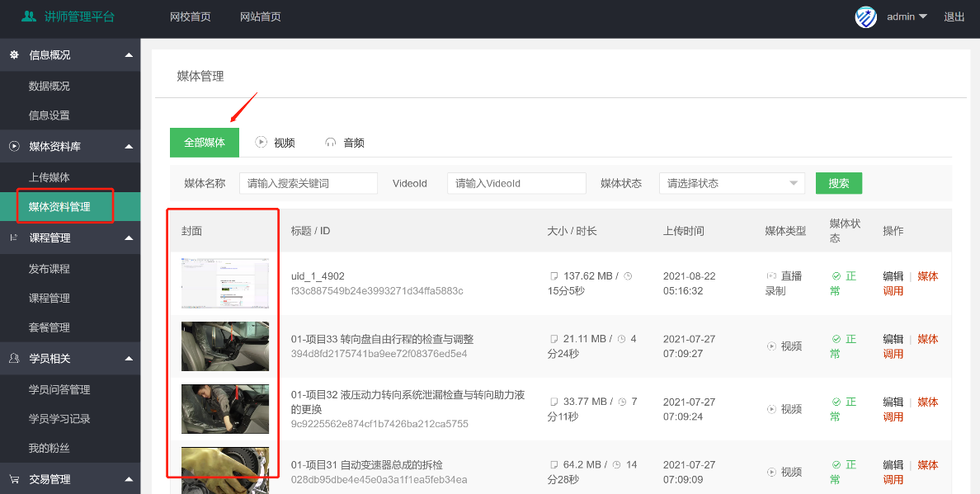Open the admin account dropdown
Image resolution: width=980 pixels, height=494 pixels.
click(x=907, y=16)
